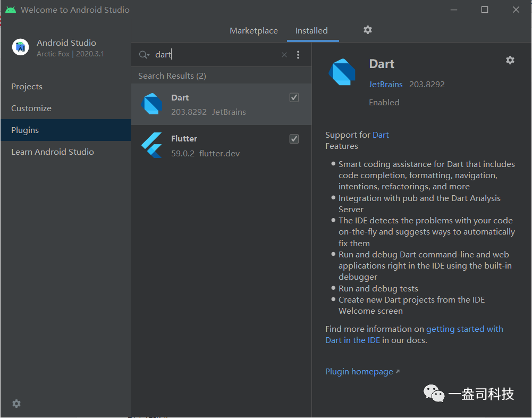The image size is (532, 418).
Task: Click the search magnifier history icon
Action: pos(144,55)
